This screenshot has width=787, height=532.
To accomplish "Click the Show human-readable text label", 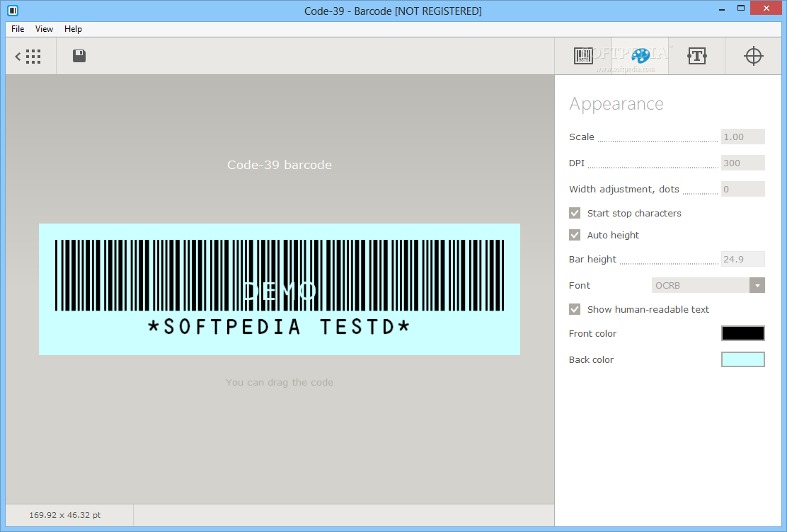I will [648, 309].
